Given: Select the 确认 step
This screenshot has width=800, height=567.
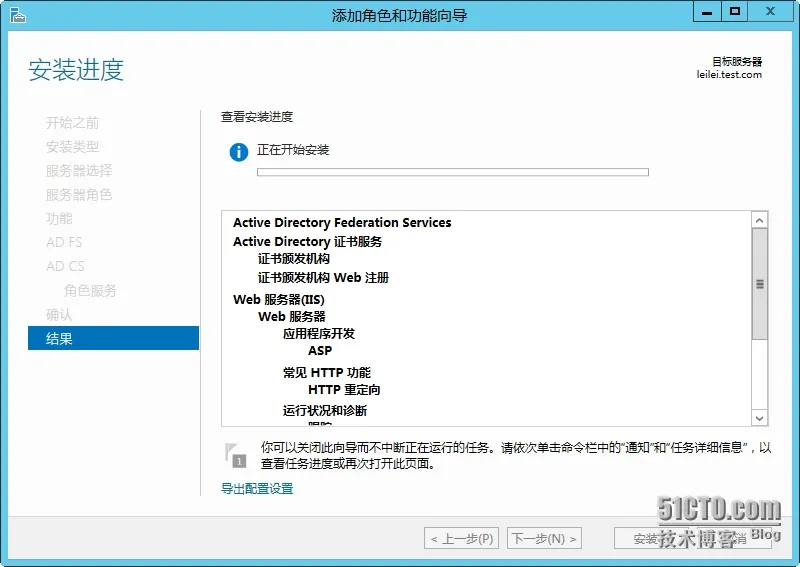Looking at the screenshot, I should tap(59, 314).
